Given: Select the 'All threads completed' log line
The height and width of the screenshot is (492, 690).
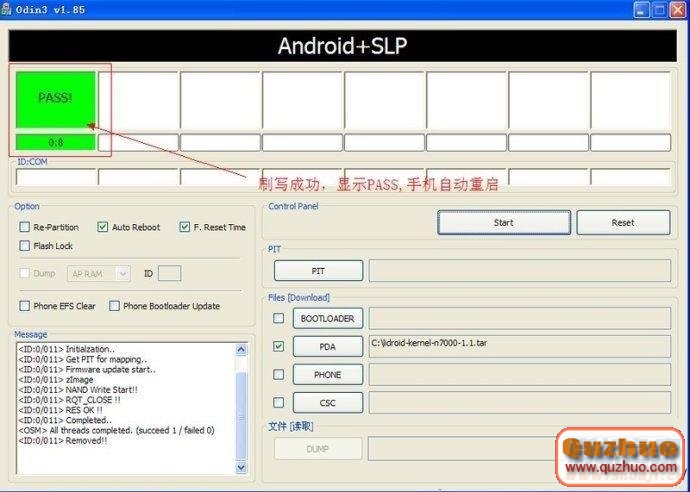Looking at the screenshot, I should point(116,430).
